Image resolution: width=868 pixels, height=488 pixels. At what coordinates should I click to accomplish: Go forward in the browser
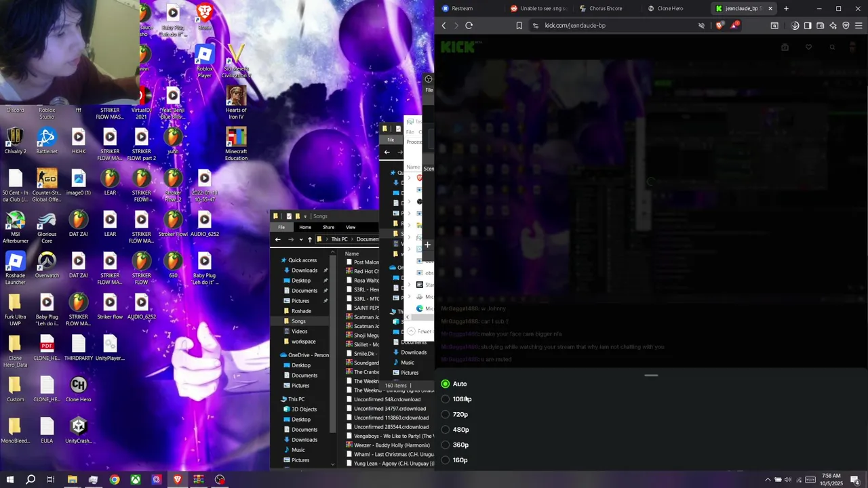(x=456, y=26)
